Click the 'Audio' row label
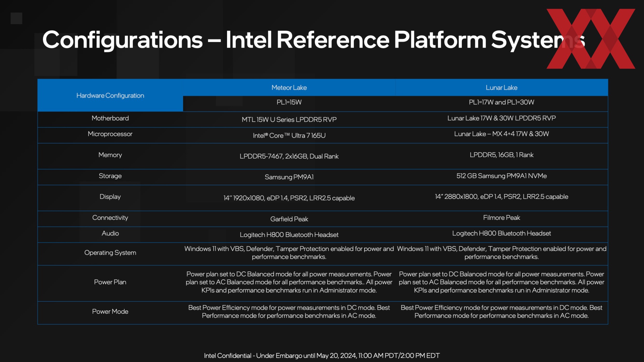Image resolution: width=644 pixels, height=362 pixels. tap(110, 233)
